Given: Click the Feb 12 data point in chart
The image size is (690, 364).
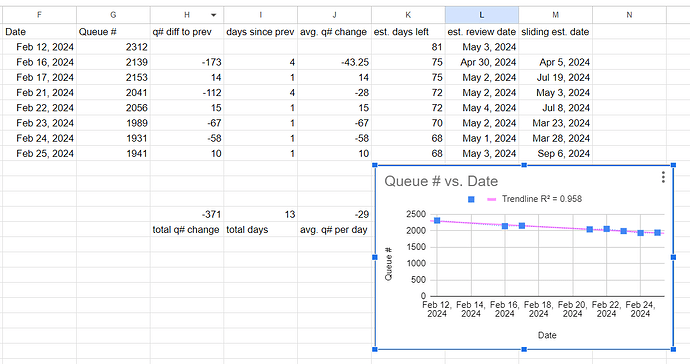Looking at the screenshot, I should [x=437, y=220].
